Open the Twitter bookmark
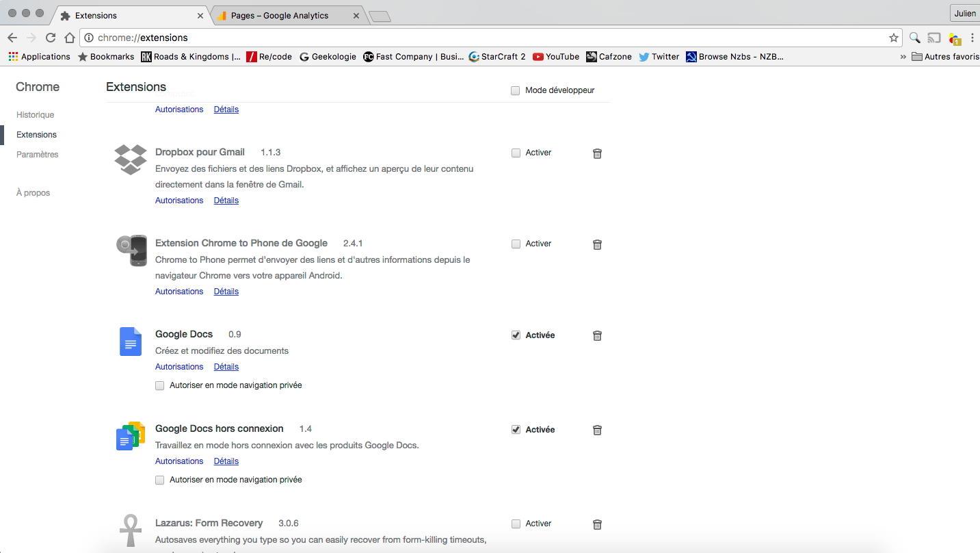 pyautogui.click(x=659, y=57)
